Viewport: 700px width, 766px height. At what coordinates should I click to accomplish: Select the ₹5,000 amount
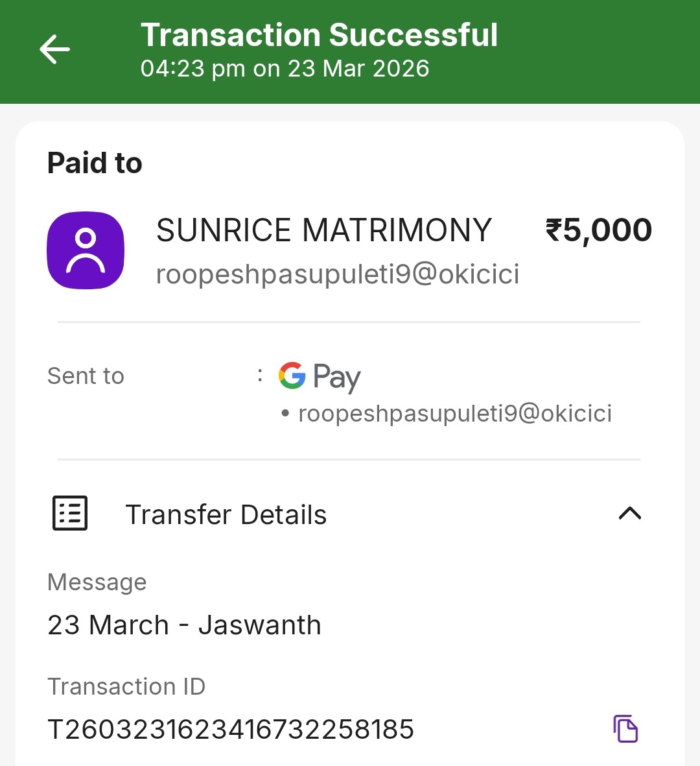(598, 230)
